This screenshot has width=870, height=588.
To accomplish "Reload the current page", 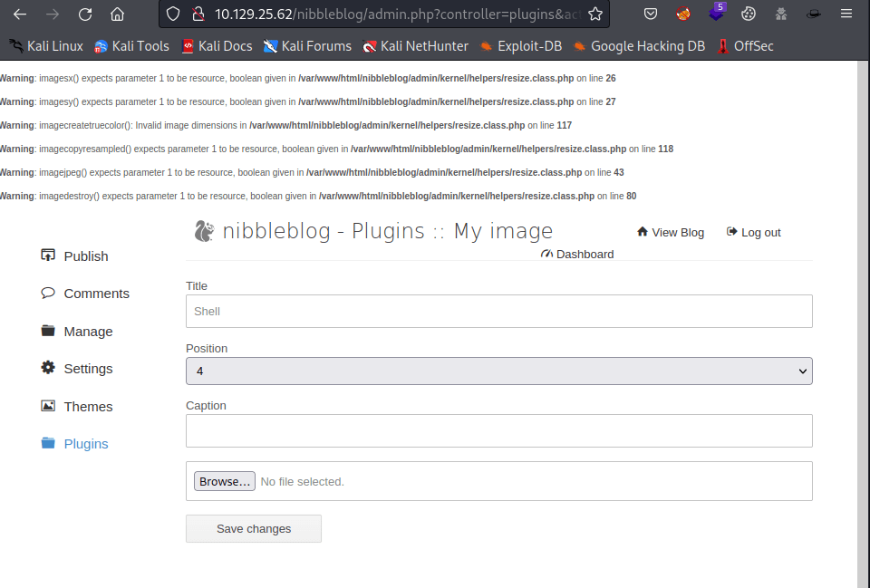I will [x=85, y=14].
